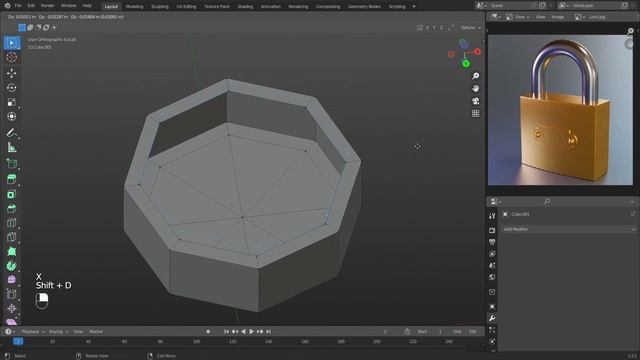
Task: Switch to the Sculpting workspace tab
Action: click(160, 7)
